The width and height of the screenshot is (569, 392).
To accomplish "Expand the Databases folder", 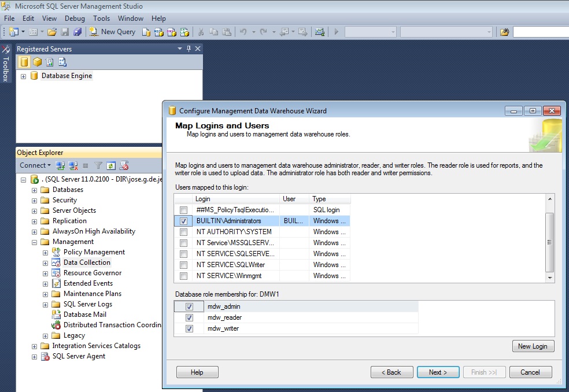I will (34, 190).
